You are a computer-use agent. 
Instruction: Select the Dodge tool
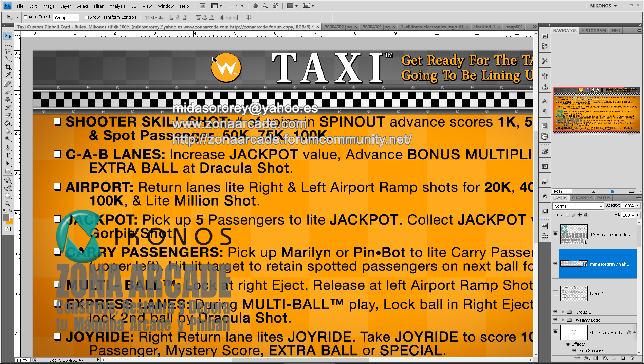[8, 138]
